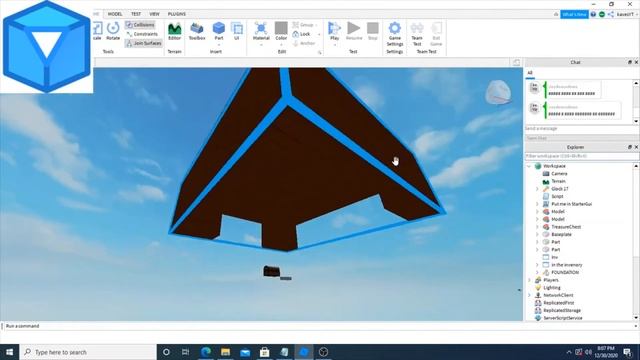Viewport: 640px width, 360px height.
Task: Expand the Players service
Action: tap(530, 280)
